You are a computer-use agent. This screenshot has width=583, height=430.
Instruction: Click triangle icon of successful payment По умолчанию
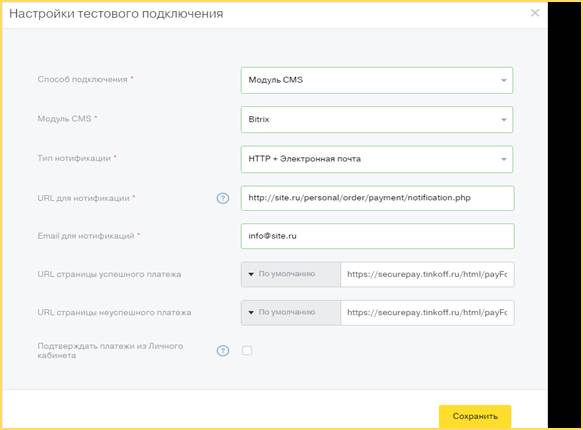click(x=251, y=274)
